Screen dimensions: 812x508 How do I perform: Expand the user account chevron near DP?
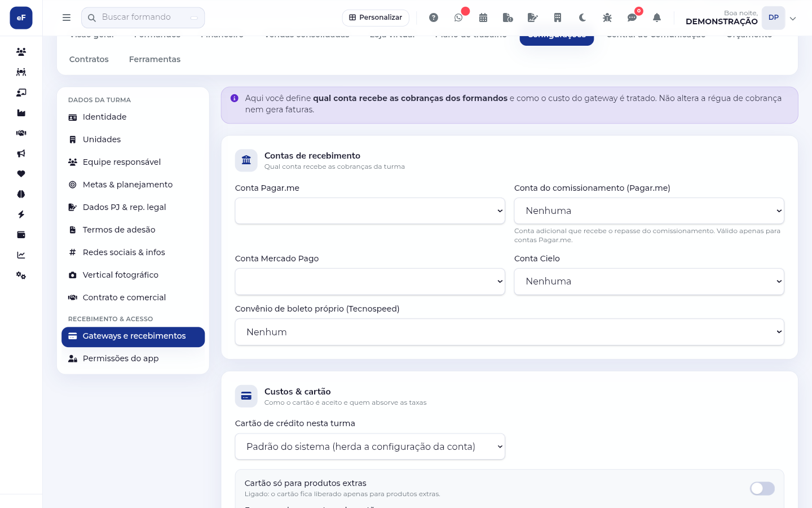tap(793, 19)
